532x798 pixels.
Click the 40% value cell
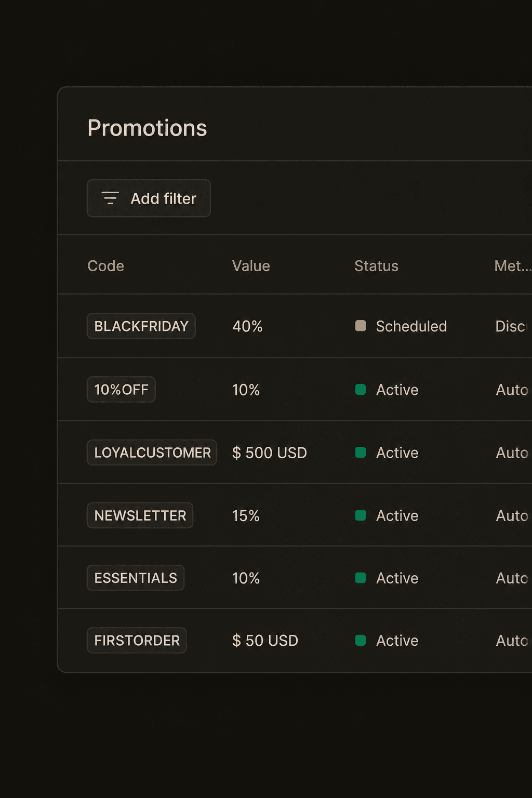click(247, 326)
